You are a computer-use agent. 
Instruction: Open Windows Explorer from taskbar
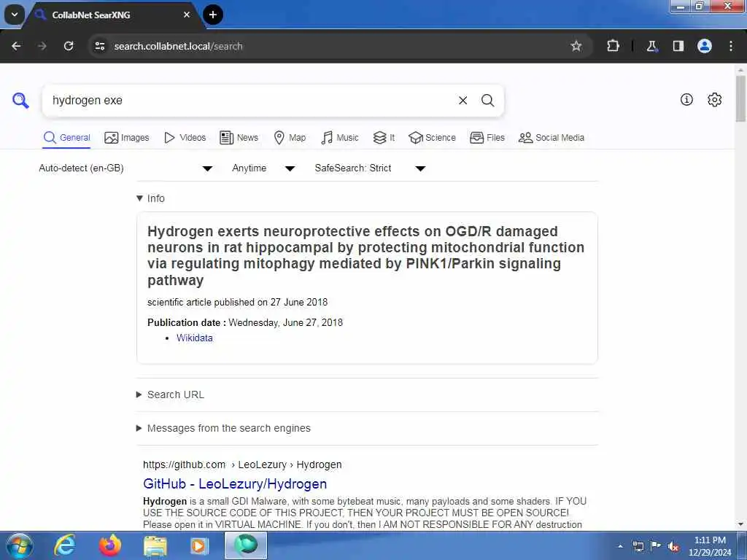(155, 545)
